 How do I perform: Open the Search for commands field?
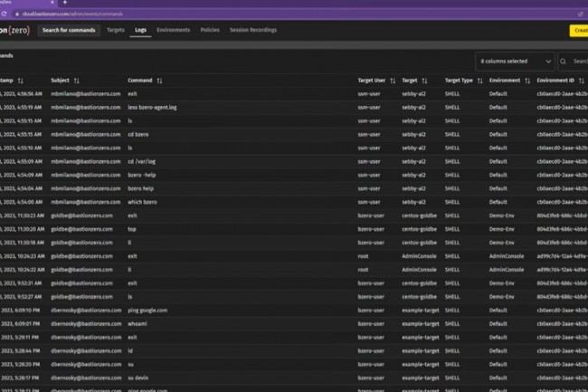[x=69, y=30]
